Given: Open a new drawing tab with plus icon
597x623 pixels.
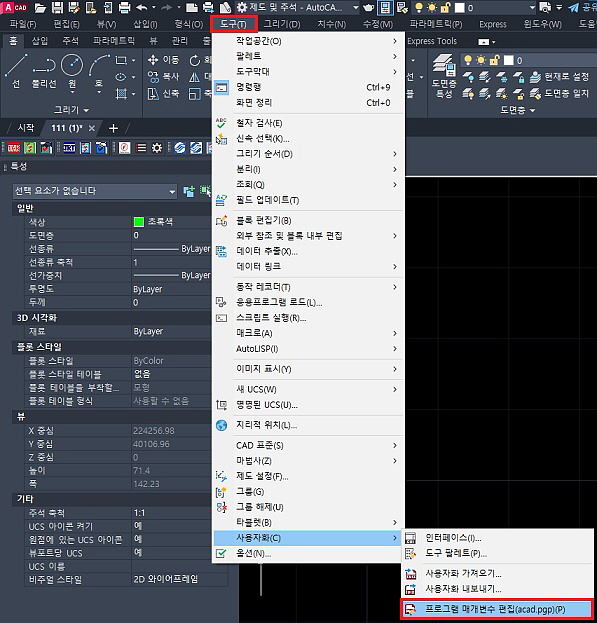Looking at the screenshot, I should tap(113, 128).
